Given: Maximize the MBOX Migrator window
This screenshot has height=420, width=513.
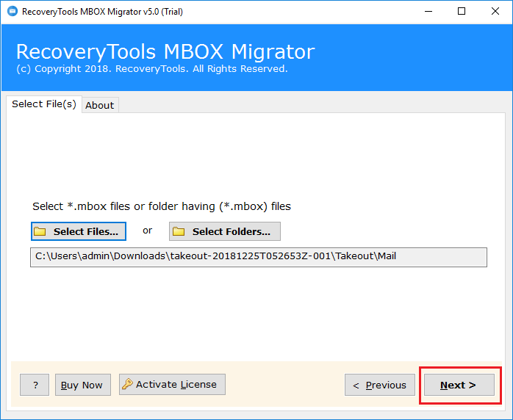Looking at the screenshot, I should pyautogui.click(x=462, y=12).
